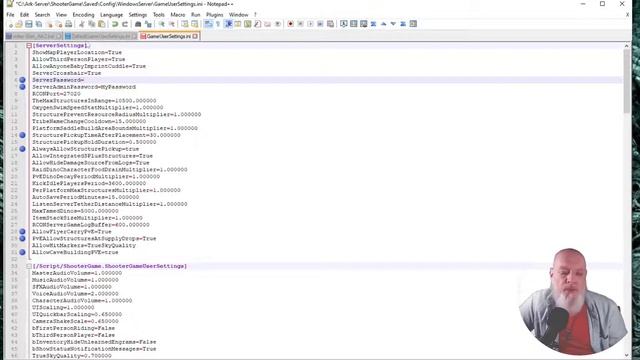Open the Function List toolbar icon
640x360 pixels.
click(x=257, y=24)
